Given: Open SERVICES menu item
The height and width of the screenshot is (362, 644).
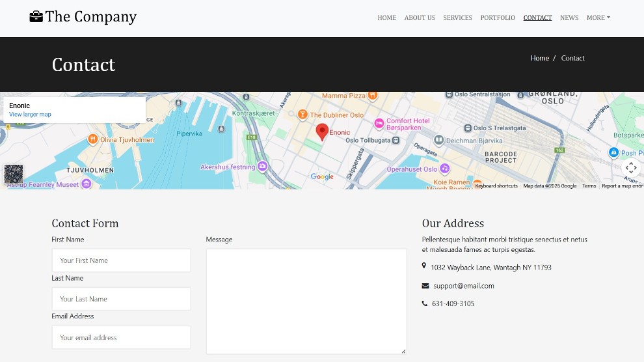Looking at the screenshot, I should (457, 18).
